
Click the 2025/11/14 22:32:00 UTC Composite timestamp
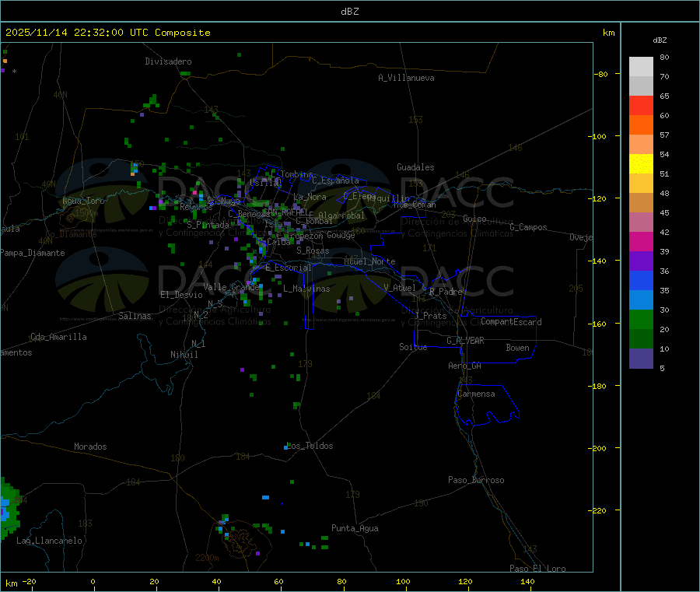coord(107,33)
